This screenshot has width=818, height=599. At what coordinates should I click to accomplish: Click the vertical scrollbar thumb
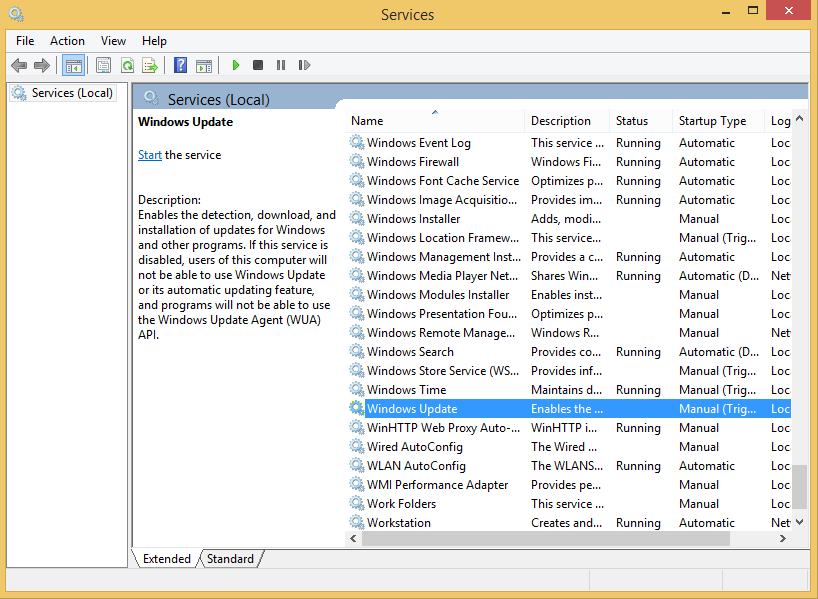(x=799, y=486)
